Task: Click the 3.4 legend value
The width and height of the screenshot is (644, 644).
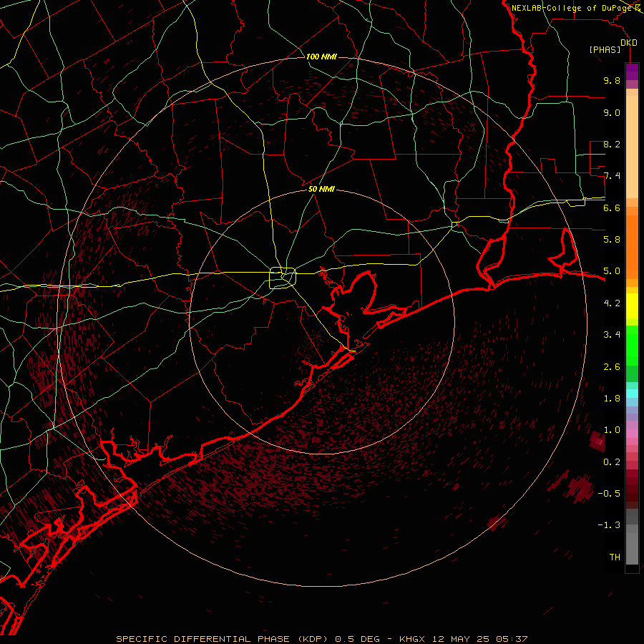Action: pos(612,335)
